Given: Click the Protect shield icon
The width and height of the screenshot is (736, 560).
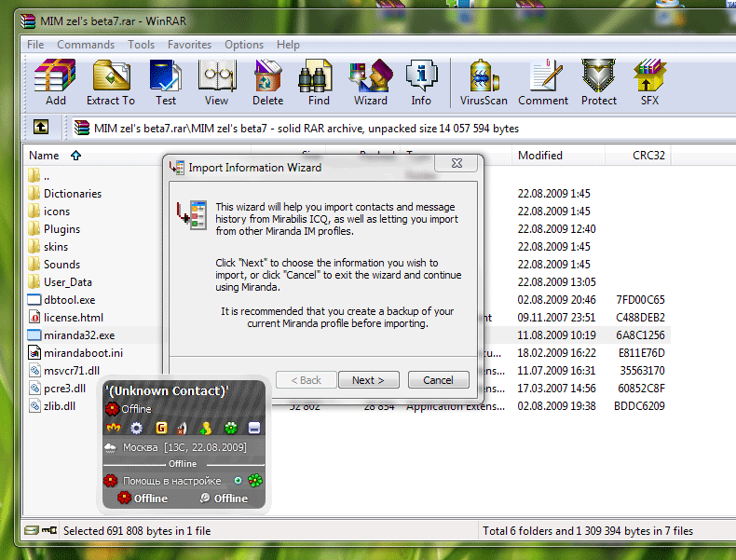Looking at the screenshot, I should [x=598, y=82].
